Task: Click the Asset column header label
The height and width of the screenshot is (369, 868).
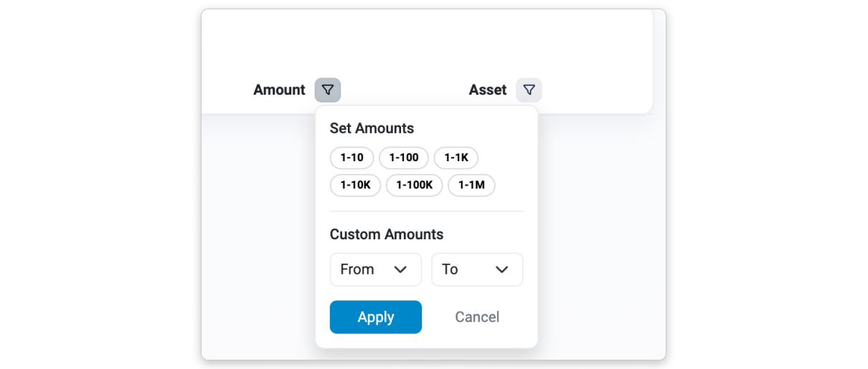Action: point(488,90)
